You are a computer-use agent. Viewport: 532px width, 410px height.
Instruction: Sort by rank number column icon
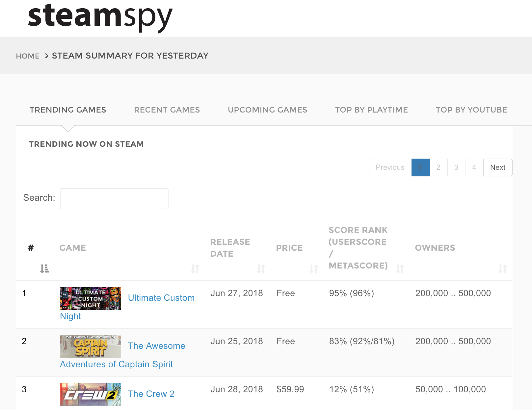coord(44,269)
